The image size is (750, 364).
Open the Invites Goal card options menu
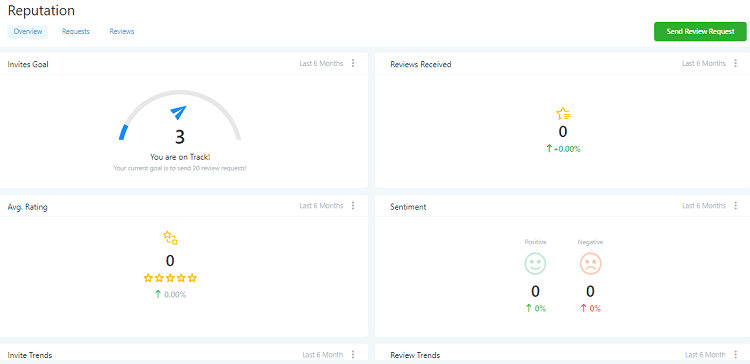point(353,63)
